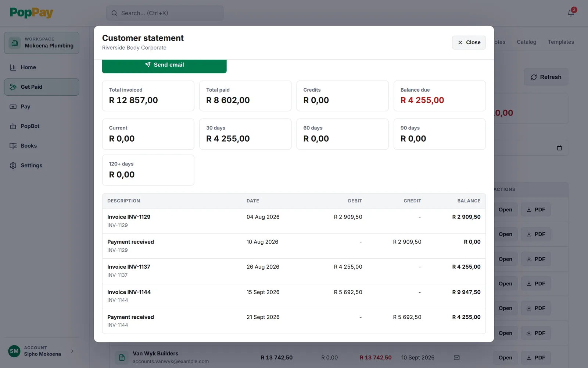The height and width of the screenshot is (368, 588).
Task: Switch to the Templates tab
Action: click(x=561, y=42)
